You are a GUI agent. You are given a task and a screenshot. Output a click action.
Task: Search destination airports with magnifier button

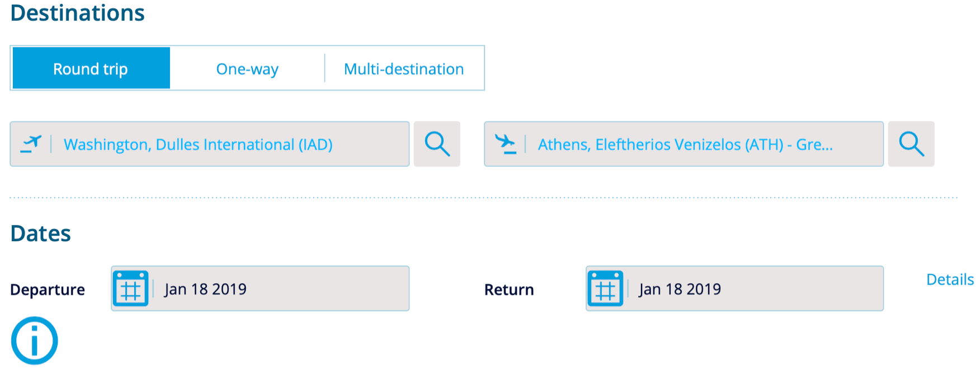911,144
